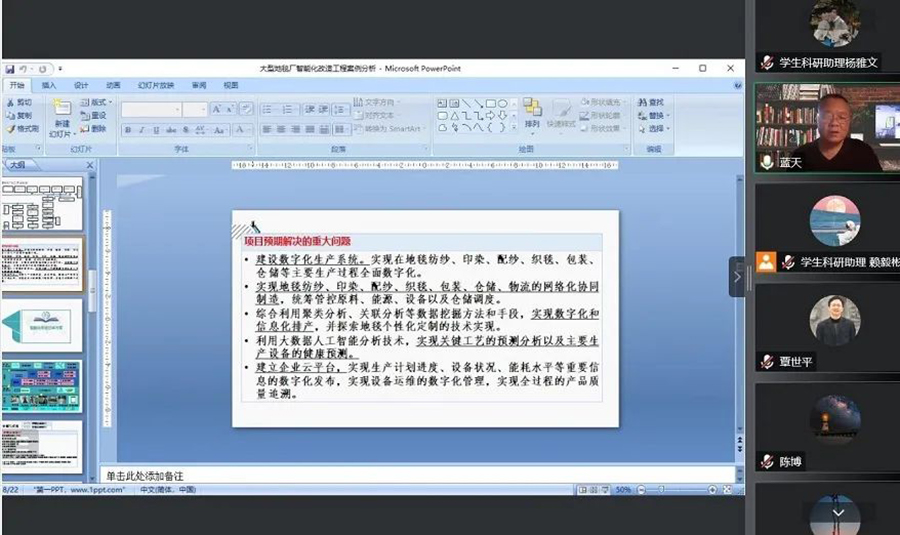
Task: Expand the participant list with down chevron
Action: tap(838, 513)
